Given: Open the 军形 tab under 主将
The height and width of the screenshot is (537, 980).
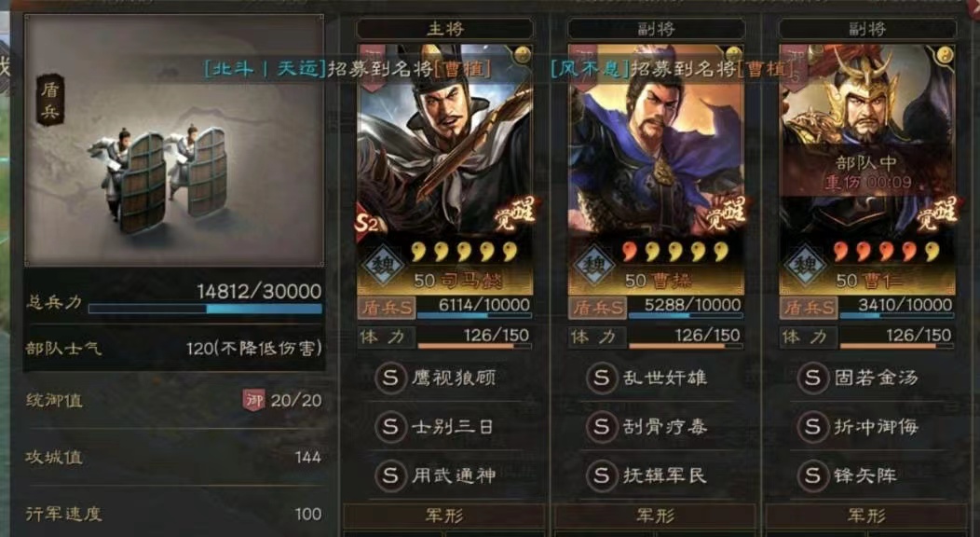Looking at the screenshot, I should pyautogui.click(x=444, y=516).
